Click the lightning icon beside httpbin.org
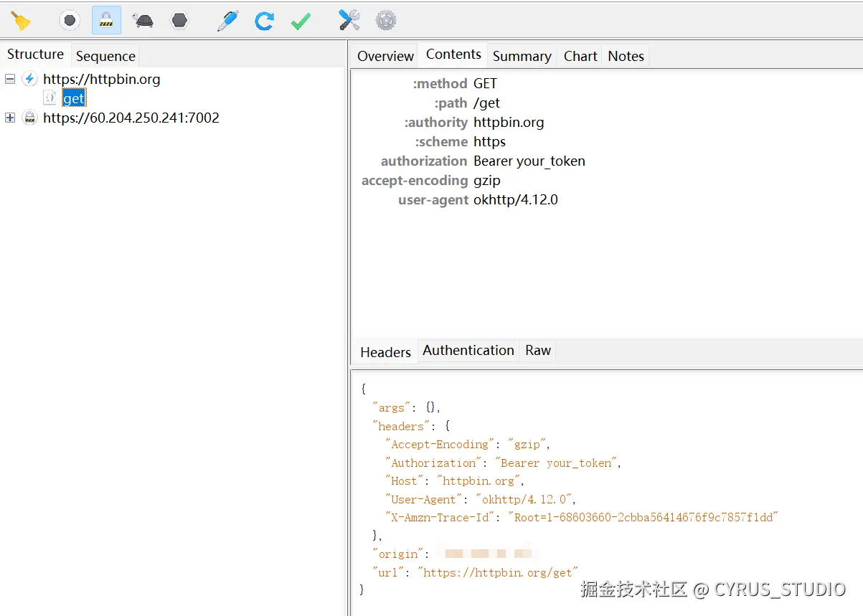The image size is (863, 616). (x=29, y=79)
